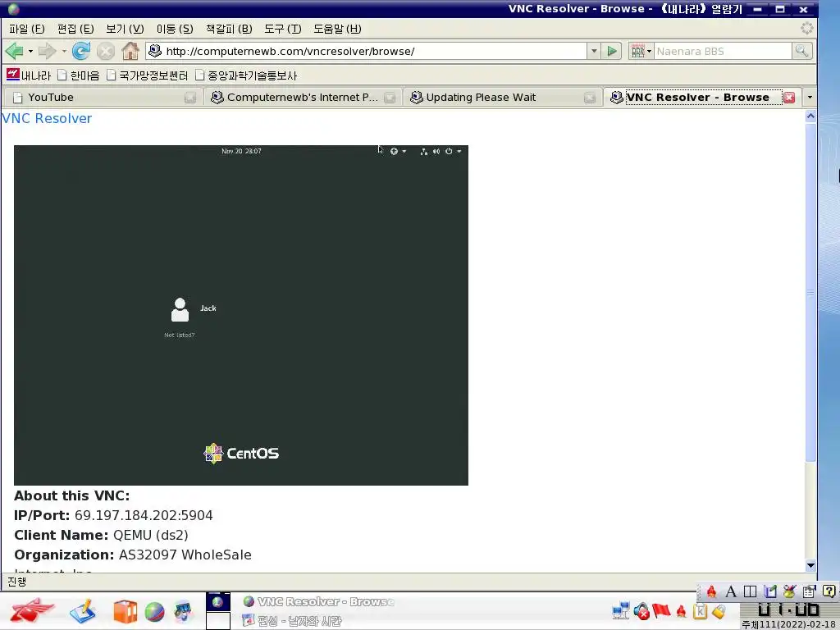This screenshot has height=630, width=840.
Task: Open the 이동 (S) menu
Action: pos(175,29)
